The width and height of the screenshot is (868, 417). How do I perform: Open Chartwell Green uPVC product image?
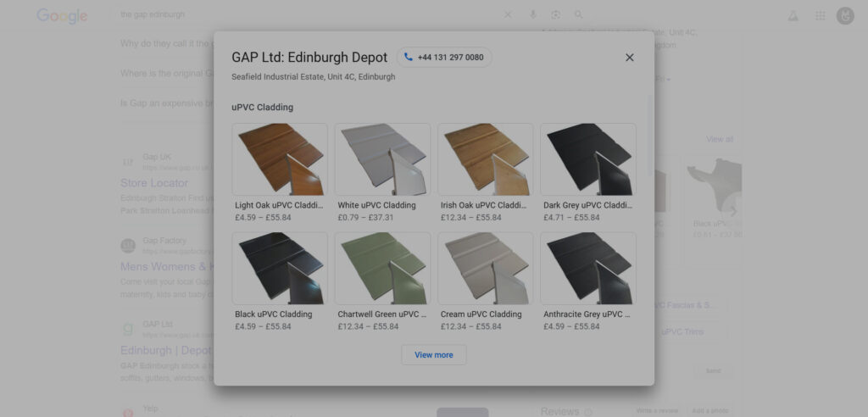[382, 269]
